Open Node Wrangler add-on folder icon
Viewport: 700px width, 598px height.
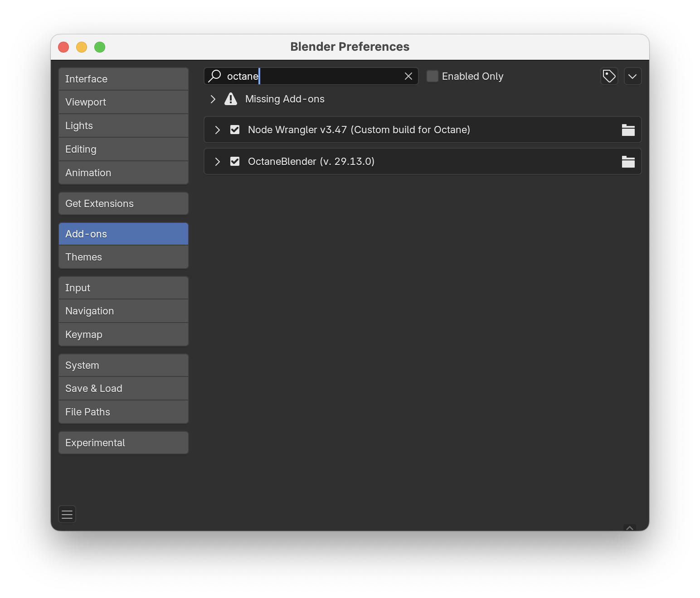pos(628,130)
